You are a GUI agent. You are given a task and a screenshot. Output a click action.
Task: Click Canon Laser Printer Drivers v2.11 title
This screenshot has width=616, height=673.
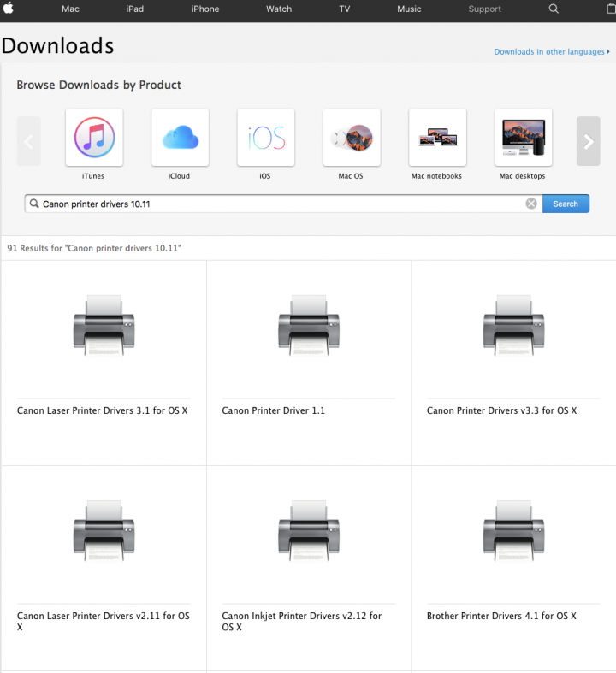[x=104, y=621]
